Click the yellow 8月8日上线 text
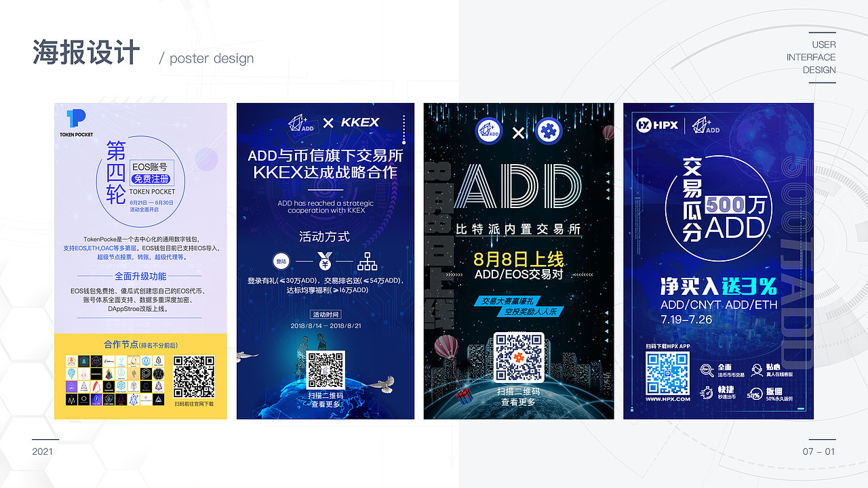The image size is (868, 488). point(519,260)
